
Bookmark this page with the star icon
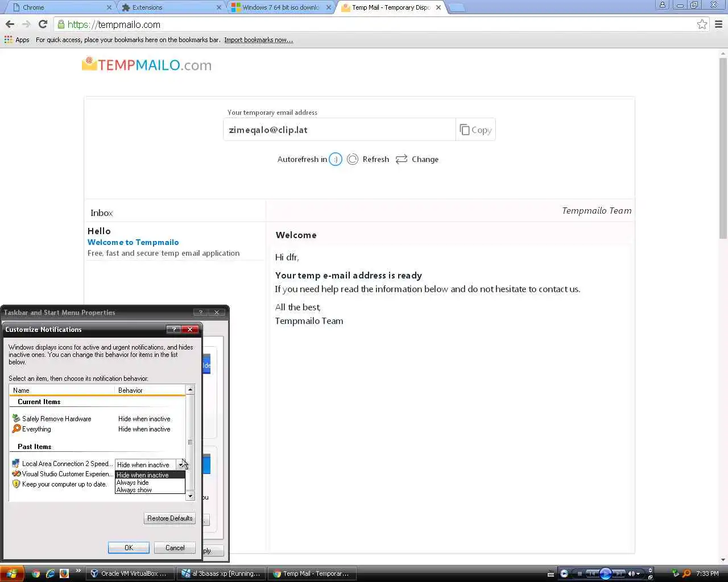702,24
